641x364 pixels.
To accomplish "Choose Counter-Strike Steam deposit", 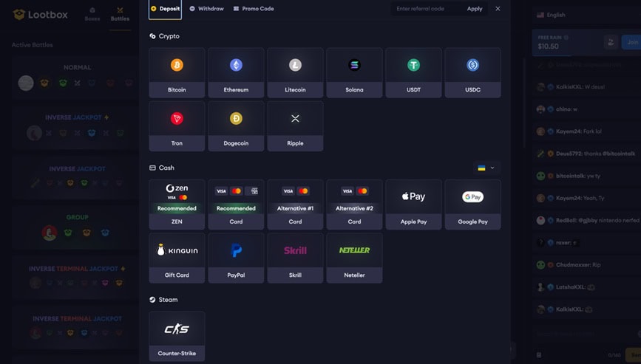I will pos(177,336).
